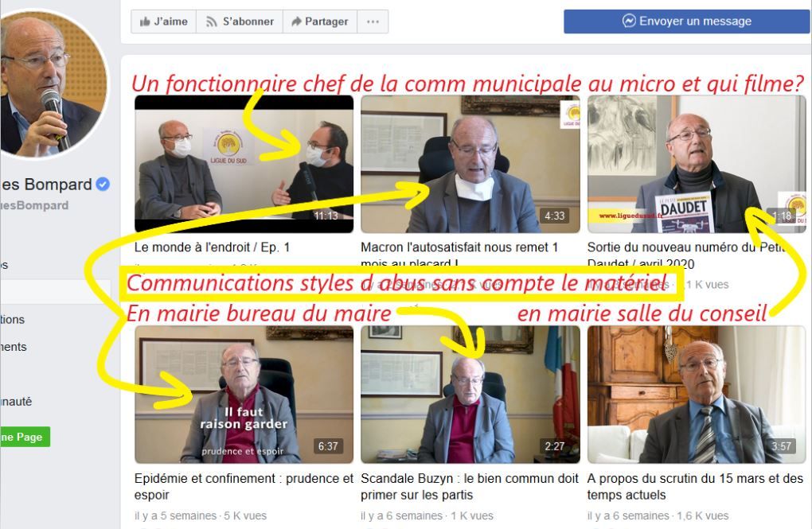The height and width of the screenshot is (529, 812).
Task: Click the blue verified badge beside Bompard
Action: pos(103,184)
